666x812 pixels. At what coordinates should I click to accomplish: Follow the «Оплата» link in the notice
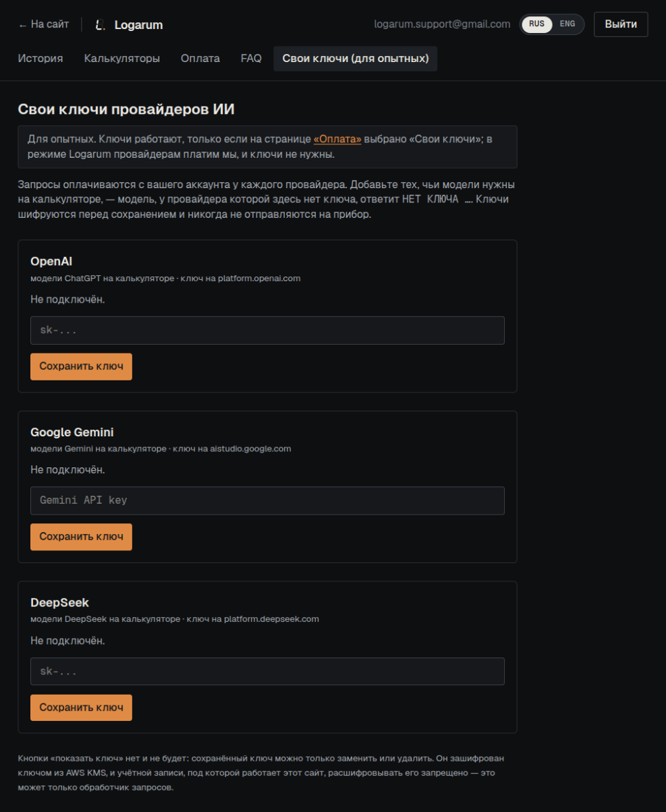pyautogui.click(x=337, y=139)
